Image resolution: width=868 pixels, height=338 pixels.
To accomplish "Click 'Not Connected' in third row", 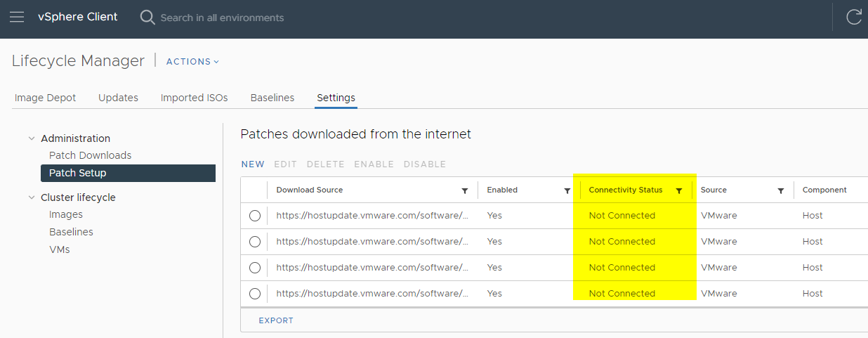I will (x=622, y=268).
